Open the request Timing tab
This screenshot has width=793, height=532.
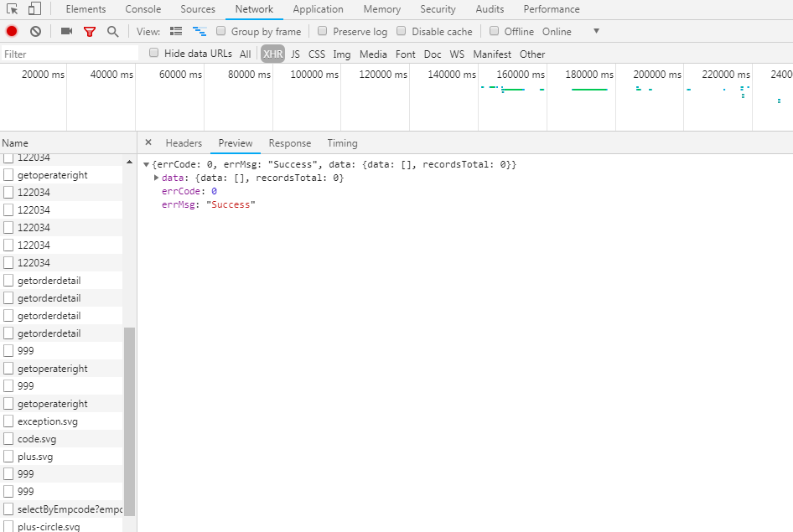point(342,143)
